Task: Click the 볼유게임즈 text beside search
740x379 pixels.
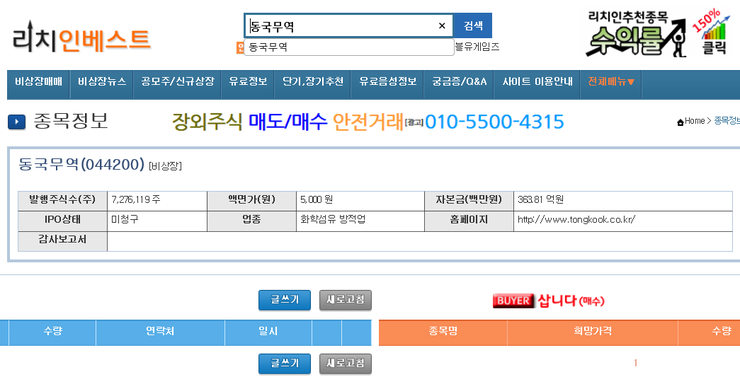Action: (x=477, y=47)
